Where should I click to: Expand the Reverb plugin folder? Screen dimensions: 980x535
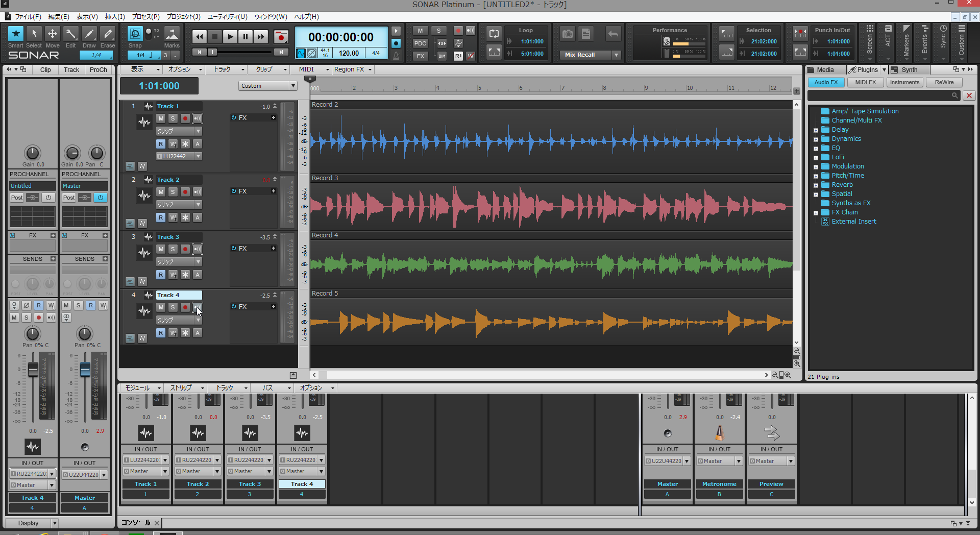click(x=816, y=185)
